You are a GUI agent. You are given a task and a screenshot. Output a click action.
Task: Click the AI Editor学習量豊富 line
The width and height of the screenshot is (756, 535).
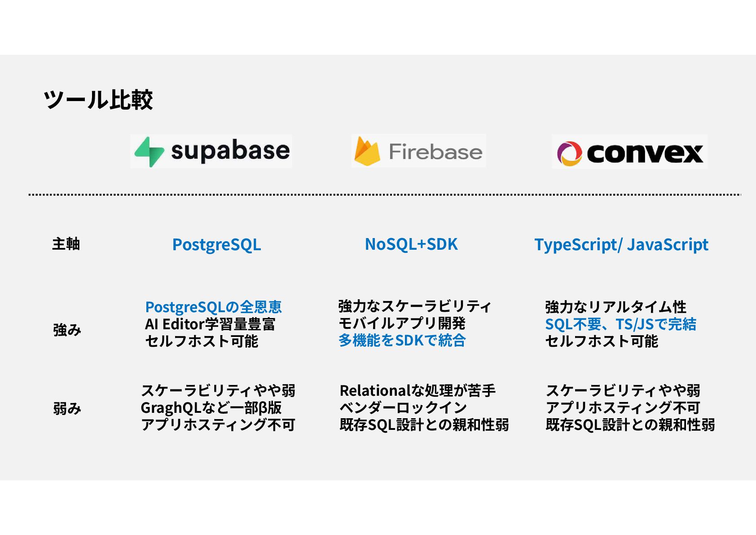point(210,324)
